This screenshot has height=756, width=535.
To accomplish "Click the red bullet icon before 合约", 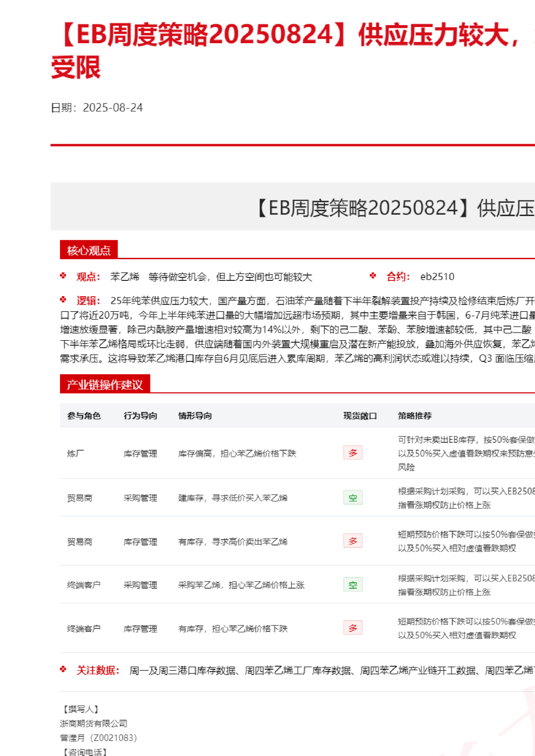I will (373, 276).
